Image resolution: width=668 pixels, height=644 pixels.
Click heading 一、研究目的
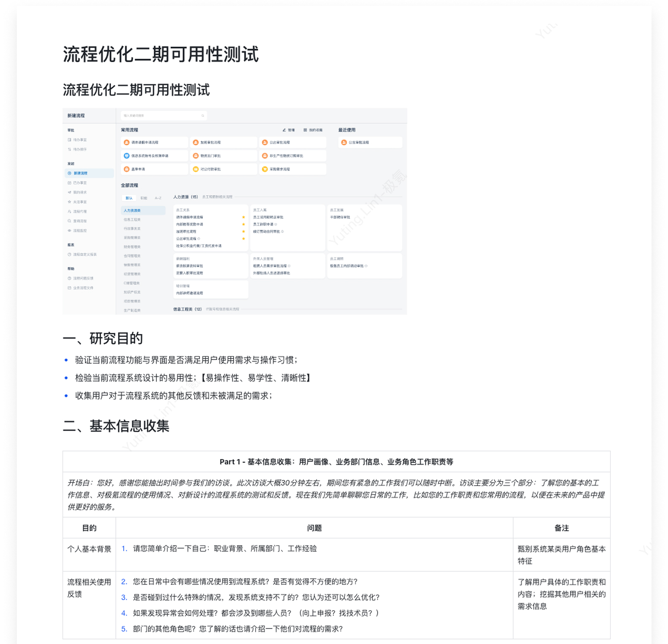point(103,338)
